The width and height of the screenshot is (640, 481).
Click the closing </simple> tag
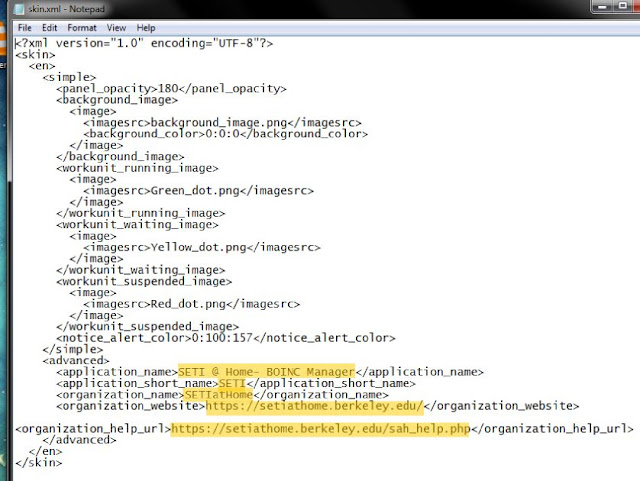coord(72,350)
